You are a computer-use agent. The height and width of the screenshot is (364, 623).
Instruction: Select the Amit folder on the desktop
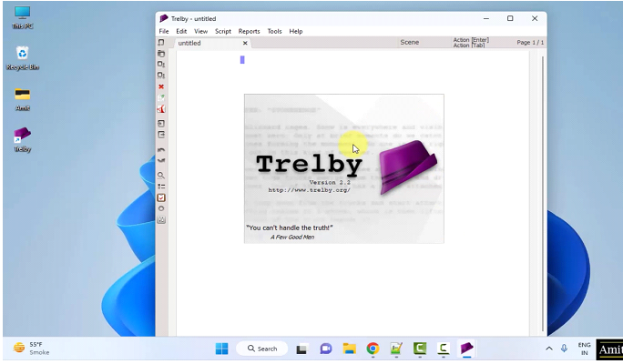click(x=22, y=99)
